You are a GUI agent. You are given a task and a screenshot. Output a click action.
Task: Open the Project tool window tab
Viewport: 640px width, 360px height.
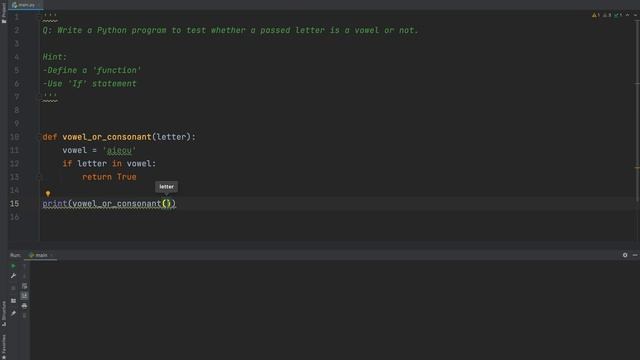coord(4,13)
